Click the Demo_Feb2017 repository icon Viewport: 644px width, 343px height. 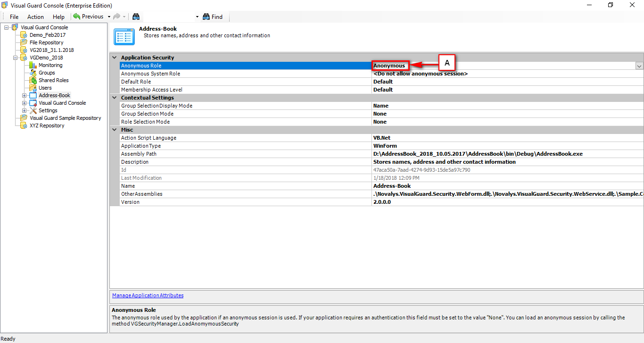click(24, 35)
